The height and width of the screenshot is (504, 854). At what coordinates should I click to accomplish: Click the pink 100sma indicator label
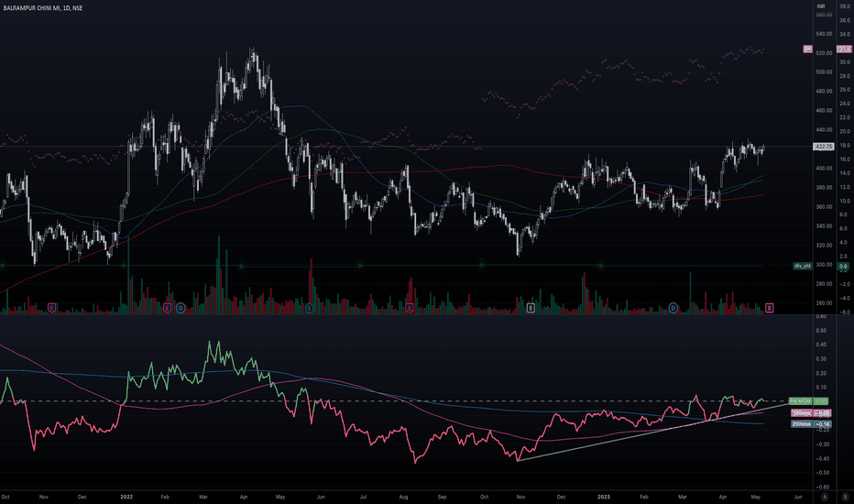pyautogui.click(x=801, y=413)
